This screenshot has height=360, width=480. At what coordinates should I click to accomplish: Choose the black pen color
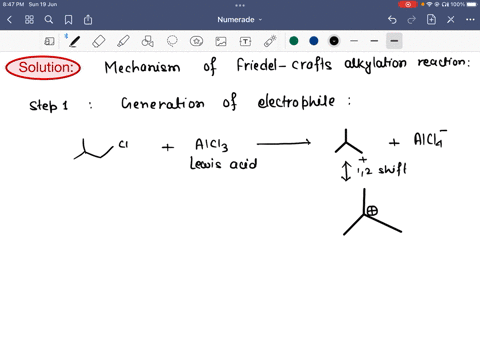[x=334, y=41]
